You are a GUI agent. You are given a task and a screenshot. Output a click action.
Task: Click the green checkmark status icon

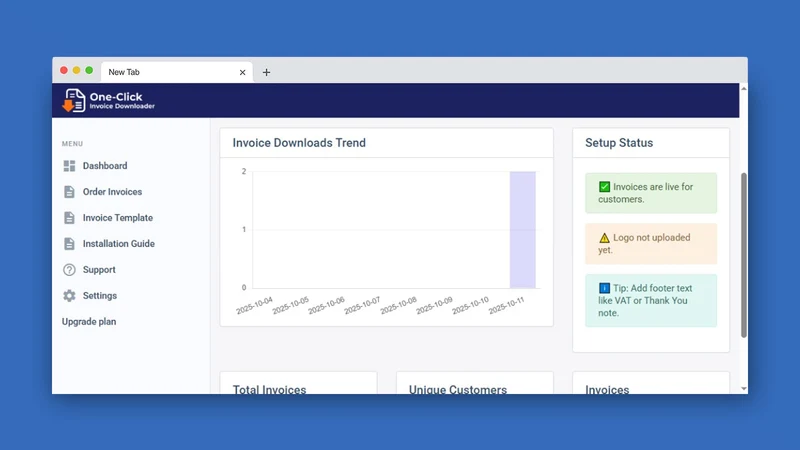coord(605,187)
